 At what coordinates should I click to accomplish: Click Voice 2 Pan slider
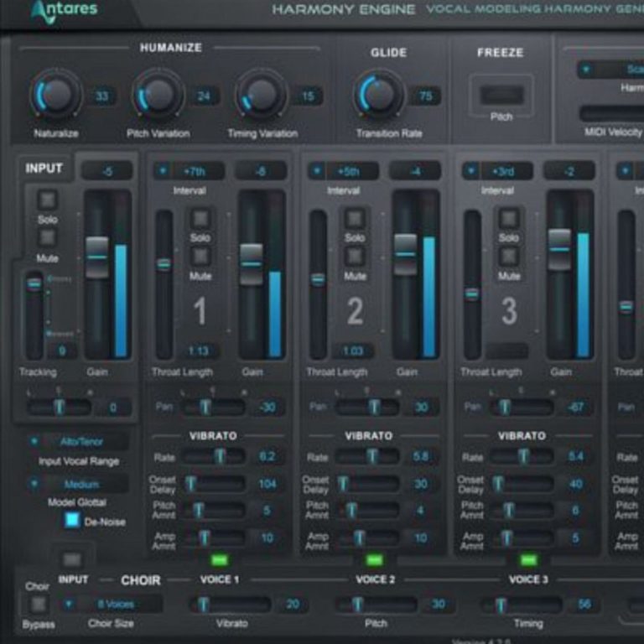[x=367, y=407]
